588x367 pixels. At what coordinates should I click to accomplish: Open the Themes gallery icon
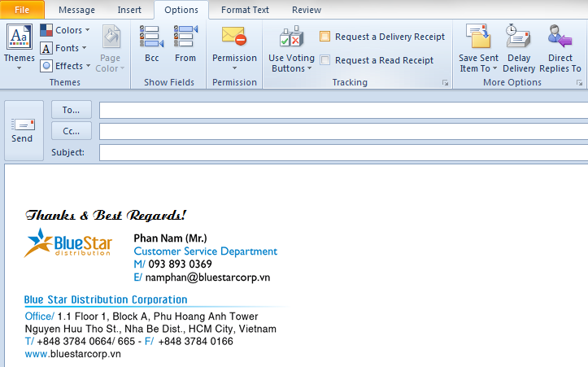20,37
